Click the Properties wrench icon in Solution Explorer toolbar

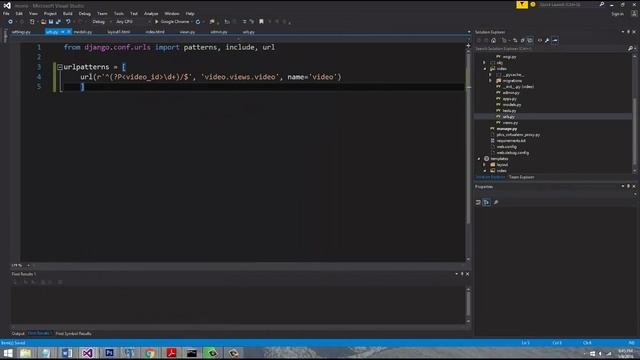(547, 40)
